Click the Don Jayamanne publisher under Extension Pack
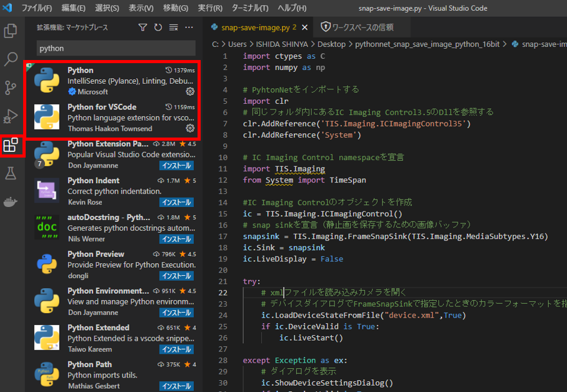This screenshot has width=567, height=392. tap(93, 166)
